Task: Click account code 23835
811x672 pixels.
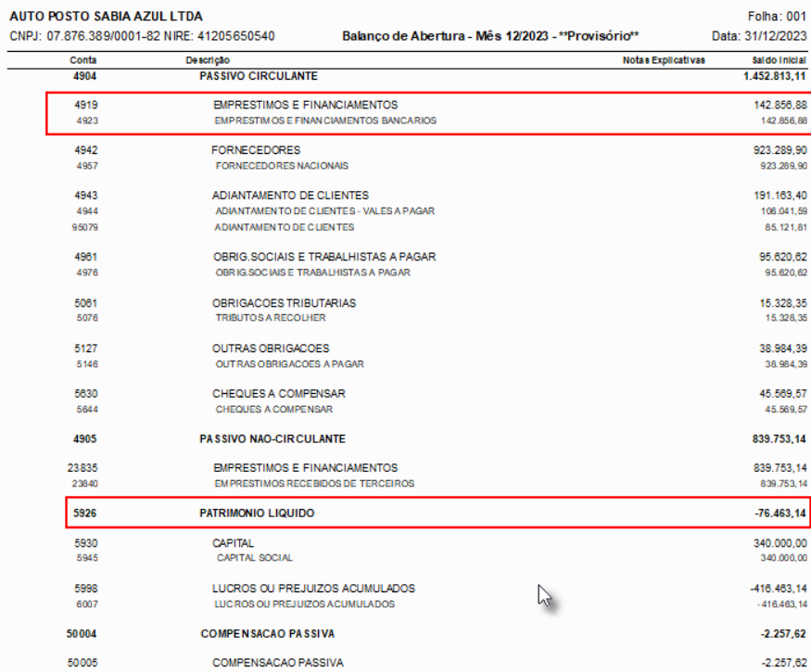Action: point(82,468)
